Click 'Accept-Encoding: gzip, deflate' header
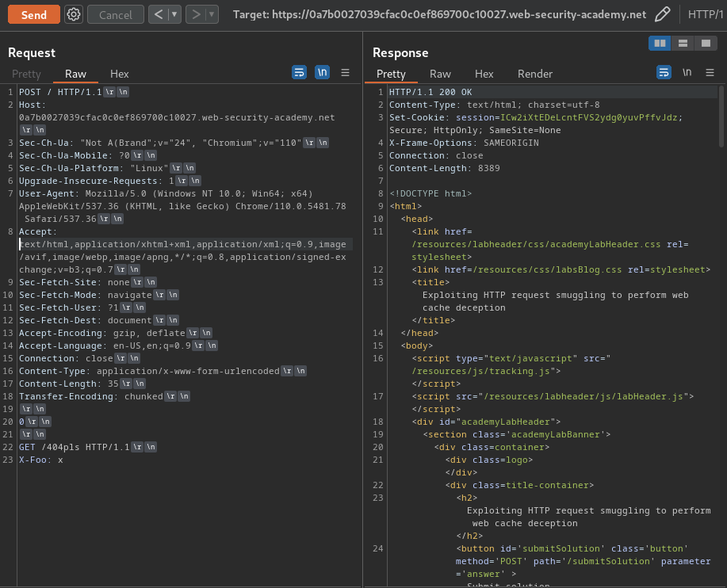This screenshot has height=588, width=727. tap(102, 333)
